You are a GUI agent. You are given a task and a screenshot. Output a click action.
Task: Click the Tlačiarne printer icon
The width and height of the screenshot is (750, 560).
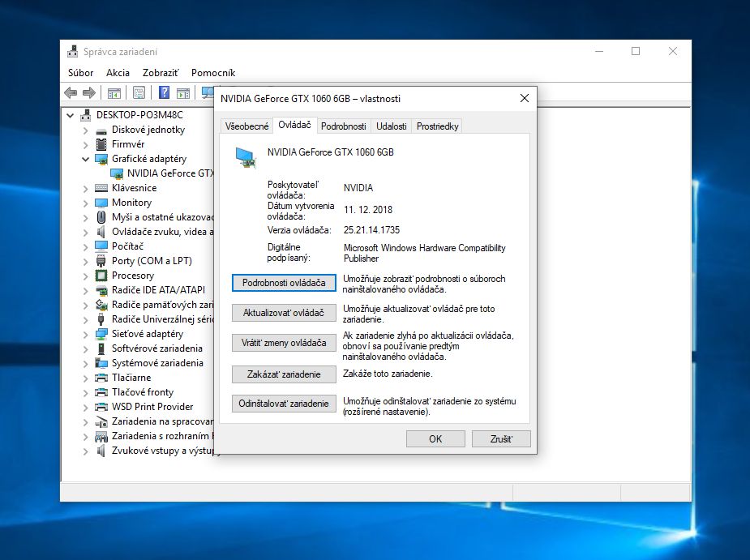101,378
